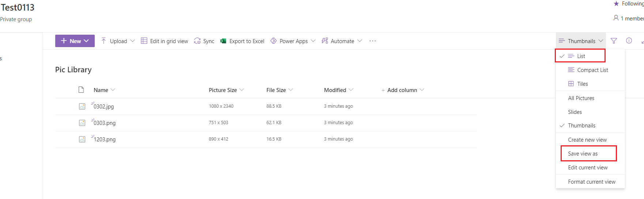
Task: Switch to the All Pictures view
Action: 590,98
